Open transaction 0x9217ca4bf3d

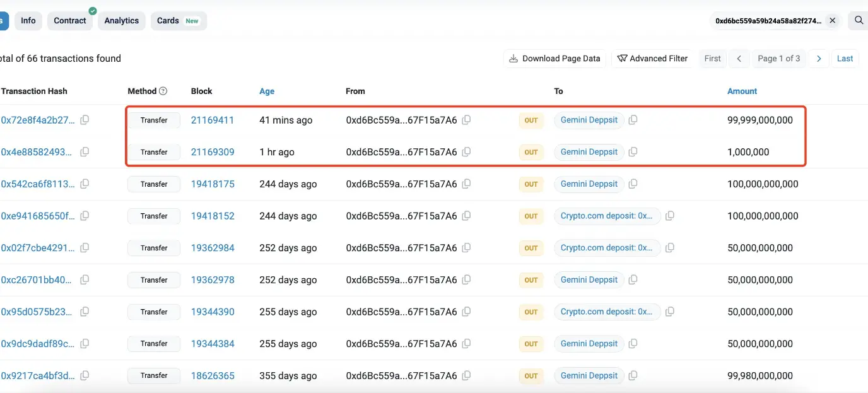point(38,375)
